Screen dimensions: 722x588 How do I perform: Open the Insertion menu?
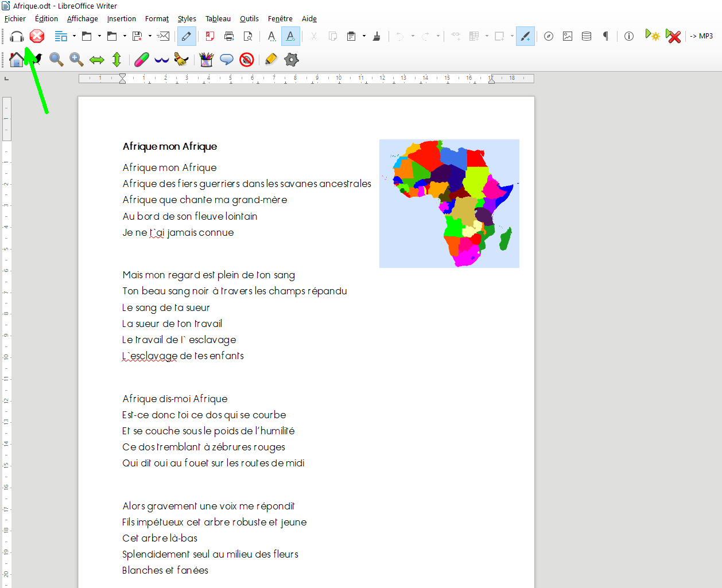click(x=122, y=18)
